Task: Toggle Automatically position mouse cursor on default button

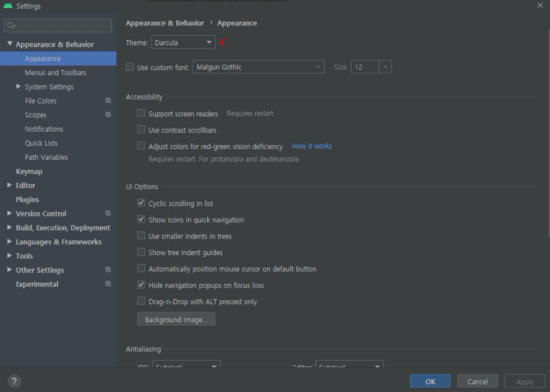Action: pyautogui.click(x=141, y=268)
